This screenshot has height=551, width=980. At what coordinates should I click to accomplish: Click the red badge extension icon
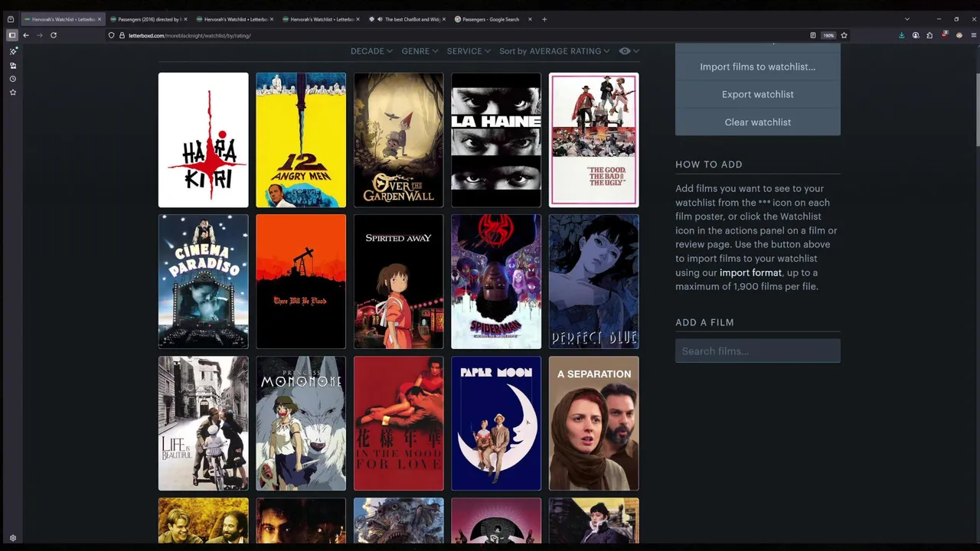click(x=946, y=35)
